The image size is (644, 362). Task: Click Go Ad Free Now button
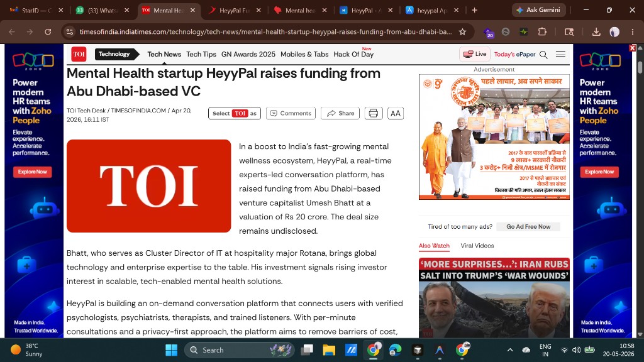(528, 226)
